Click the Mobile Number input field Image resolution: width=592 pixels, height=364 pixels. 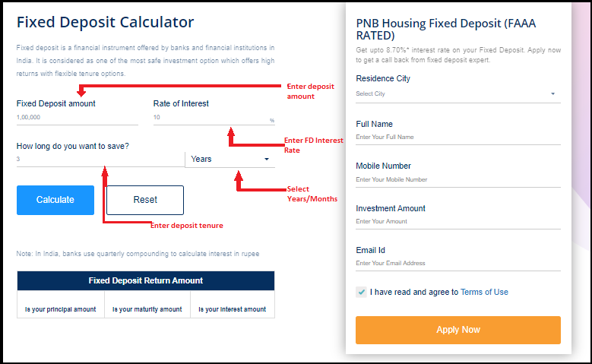pyautogui.click(x=458, y=180)
